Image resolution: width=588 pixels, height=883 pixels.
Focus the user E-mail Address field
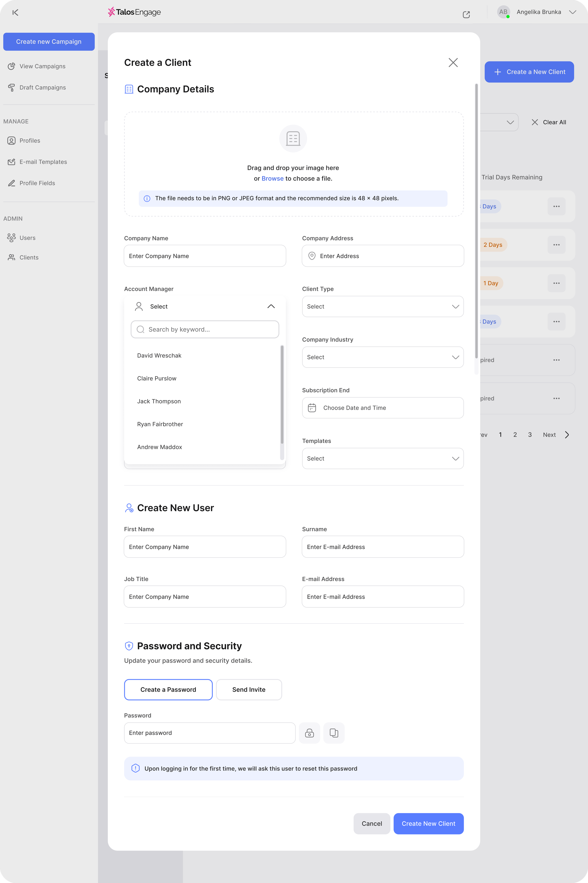coord(383,597)
